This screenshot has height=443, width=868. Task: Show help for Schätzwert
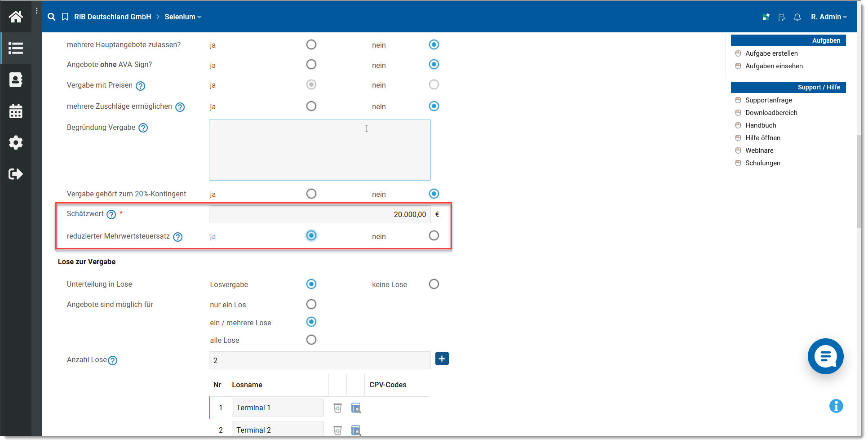click(111, 215)
